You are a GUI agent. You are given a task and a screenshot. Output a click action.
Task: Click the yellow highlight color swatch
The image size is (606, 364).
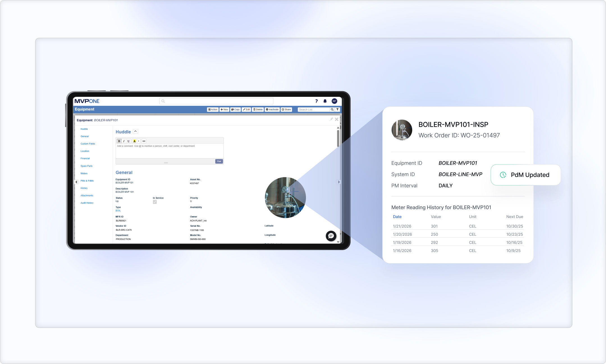[134, 141]
